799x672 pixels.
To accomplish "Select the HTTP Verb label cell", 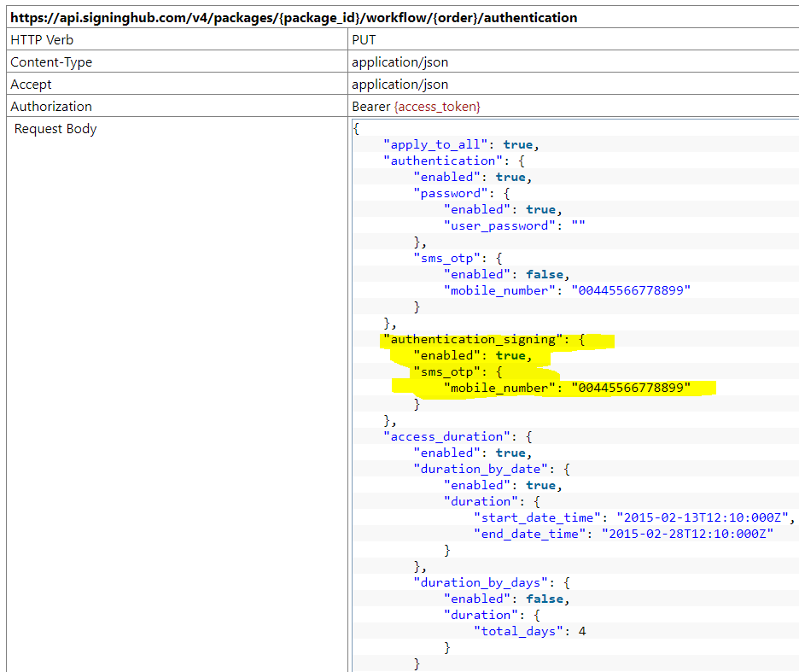I will (42, 40).
